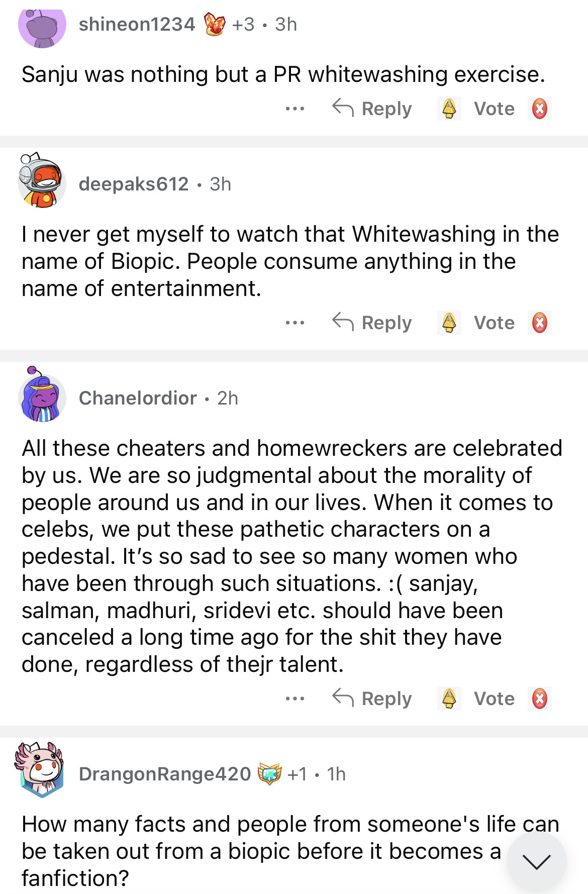This screenshot has width=588, height=894.
Task: Reply to Chanelordior's comment
Action: (372, 699)
